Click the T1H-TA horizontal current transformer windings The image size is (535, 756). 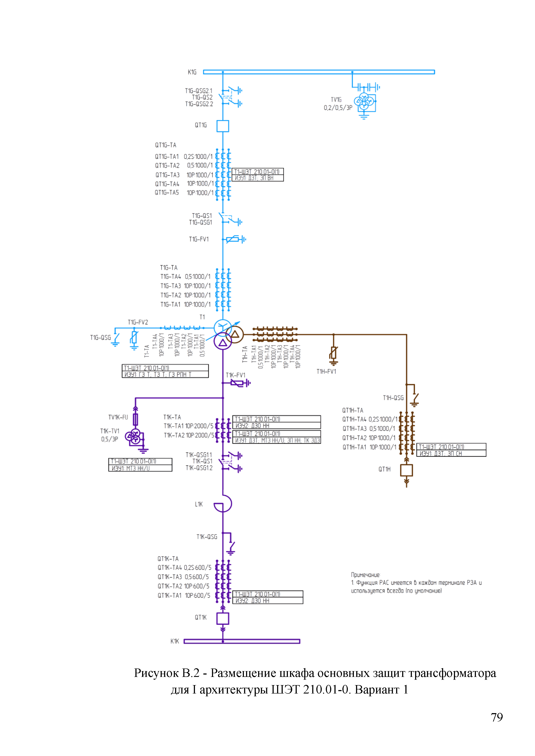tap(275, 334)
